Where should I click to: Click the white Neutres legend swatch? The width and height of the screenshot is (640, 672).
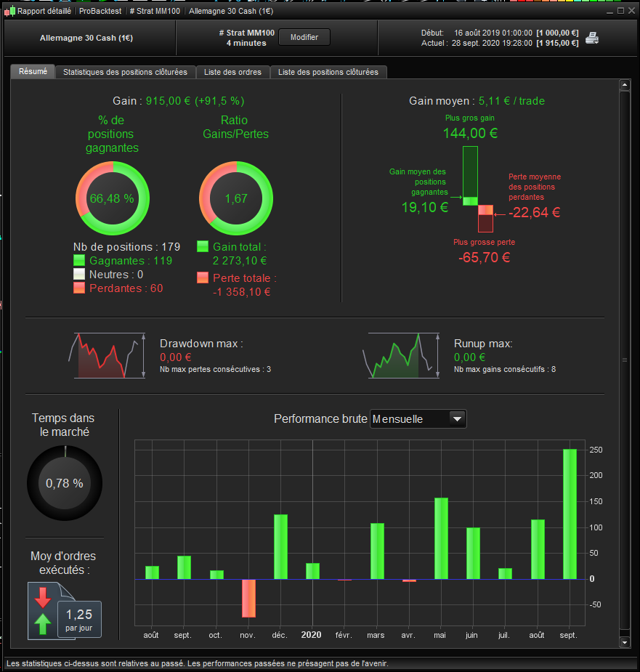coord(79,274)
